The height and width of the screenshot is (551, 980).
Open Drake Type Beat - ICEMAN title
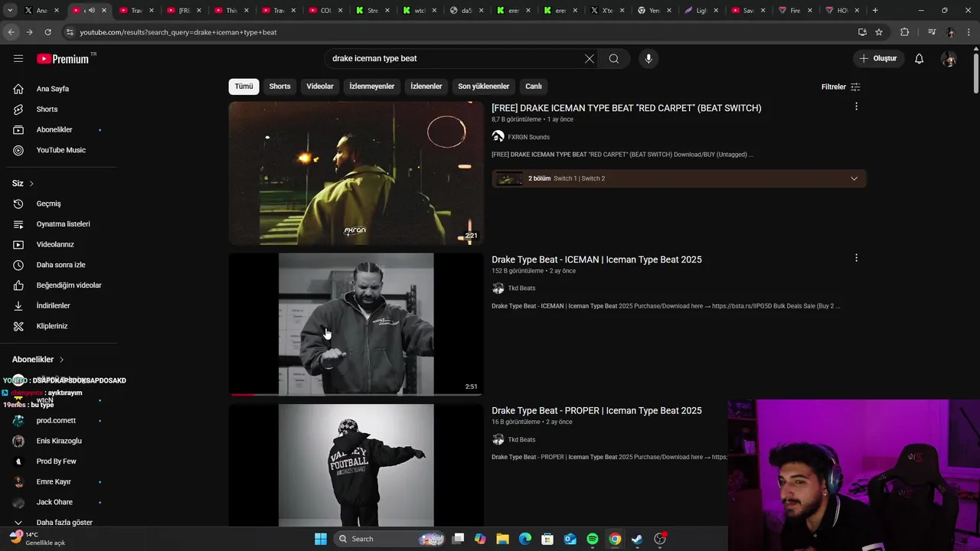(x=596, y=259)
